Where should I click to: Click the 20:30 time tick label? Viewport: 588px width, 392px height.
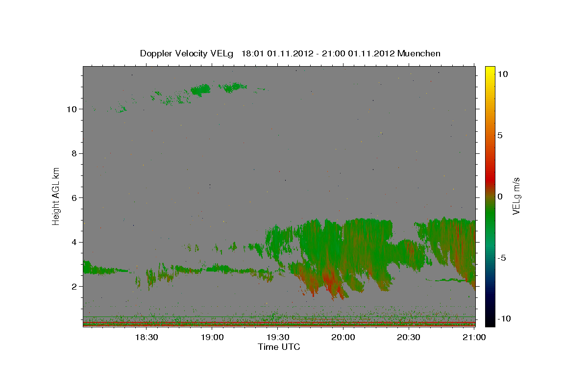[x=409, y=337]
